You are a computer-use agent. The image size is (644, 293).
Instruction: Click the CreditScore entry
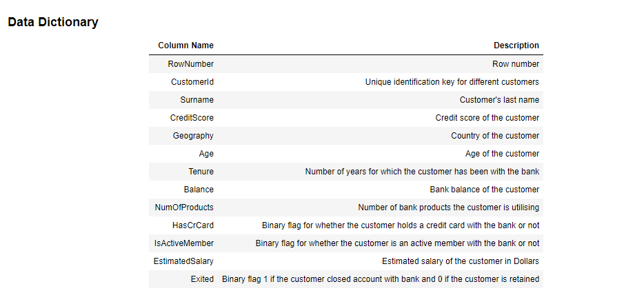pos(192,118)
